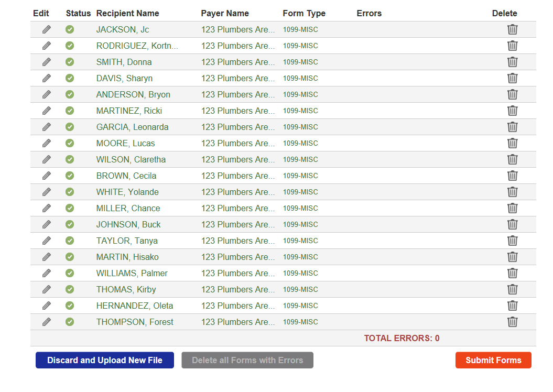Delete the JOHNSON, Buck form
The height and width of the screenshot is (392, 553).
click(x=513, y=224)
